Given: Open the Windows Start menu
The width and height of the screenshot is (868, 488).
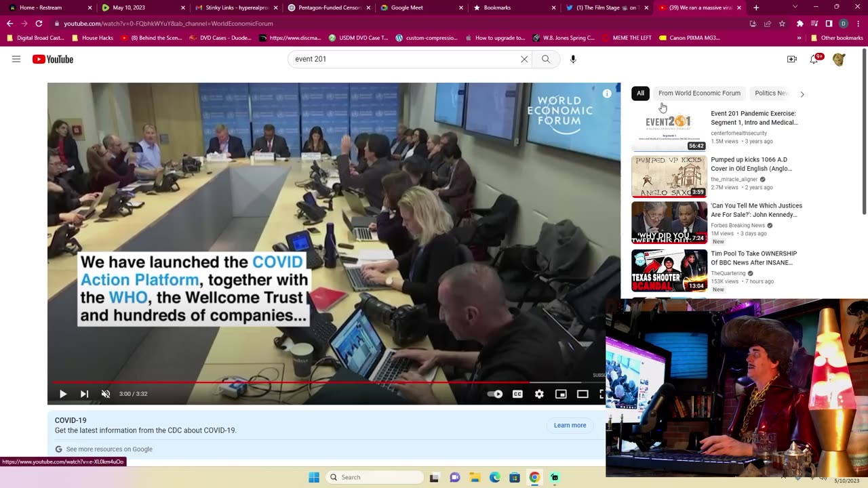Looking at the screenshot, I should [x=314, y=477].
